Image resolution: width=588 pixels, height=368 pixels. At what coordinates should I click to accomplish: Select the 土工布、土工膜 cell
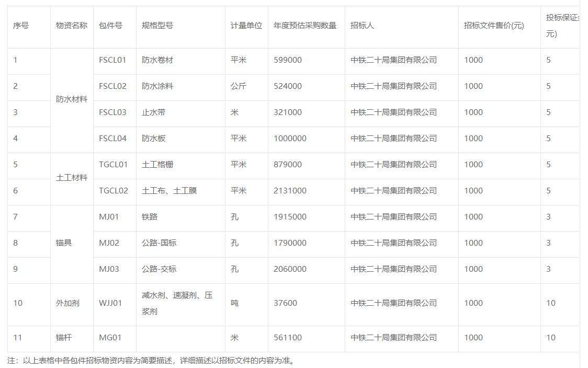click(169, 191)
